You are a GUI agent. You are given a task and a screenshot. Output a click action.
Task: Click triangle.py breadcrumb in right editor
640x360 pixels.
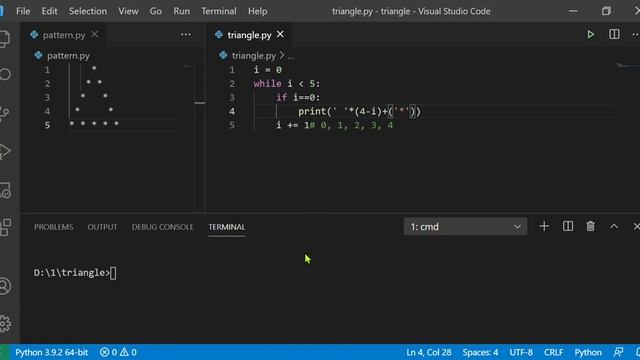(x=247, y=56)
